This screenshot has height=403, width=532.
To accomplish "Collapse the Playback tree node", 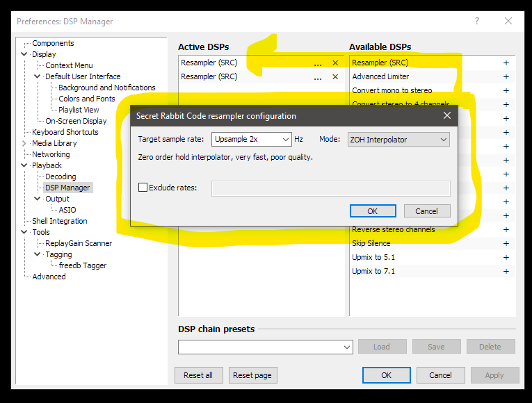I will [x=24, y=165].
